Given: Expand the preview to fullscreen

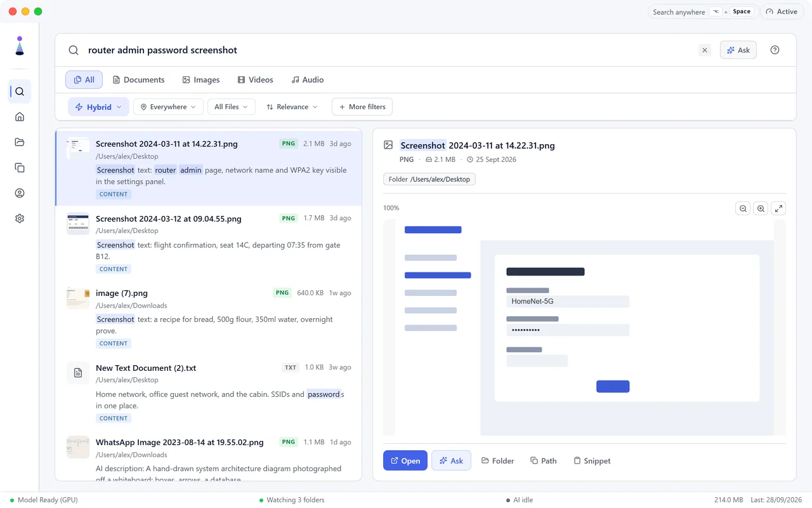Looking at the screenshot, I should coord(778,208).
